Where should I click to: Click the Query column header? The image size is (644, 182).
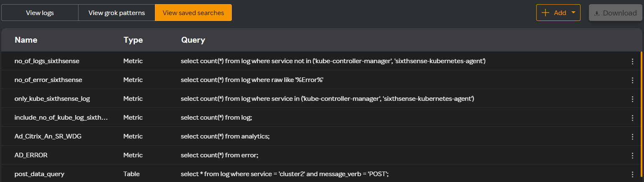point(193,40)
